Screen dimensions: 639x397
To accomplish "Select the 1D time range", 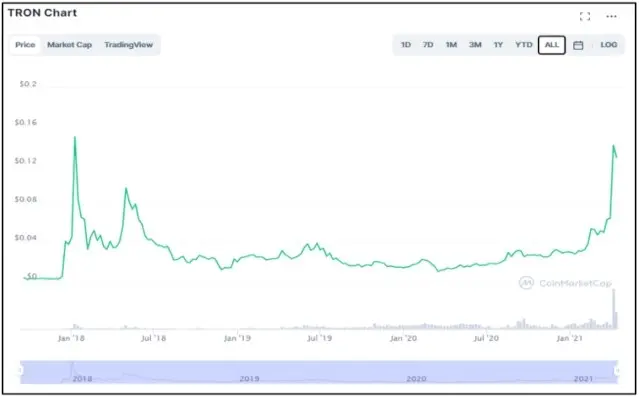I will [x=405, y=45].
